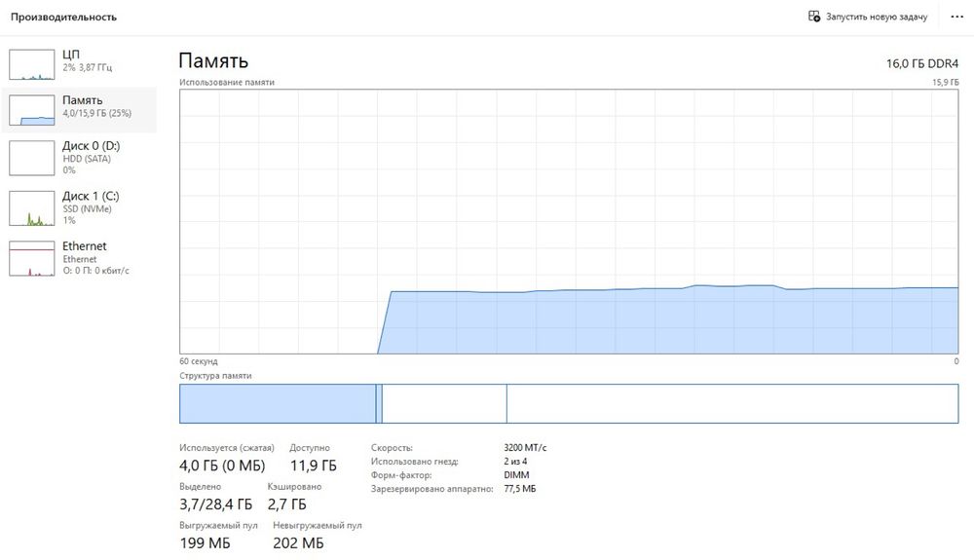Click the 'Выгружаемый пул' label
Image resolution: width=974 pixels, height=560 pixels.
coord(218,525)
